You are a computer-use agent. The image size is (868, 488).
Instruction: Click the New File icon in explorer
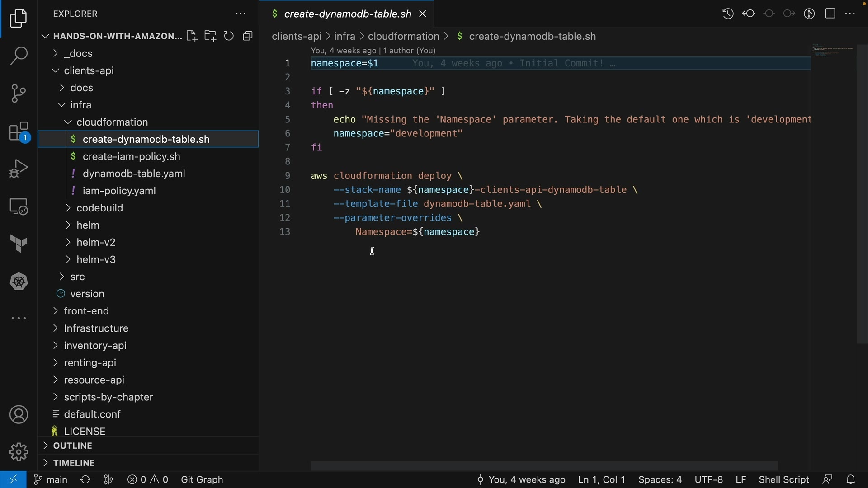tap(192, 36)
